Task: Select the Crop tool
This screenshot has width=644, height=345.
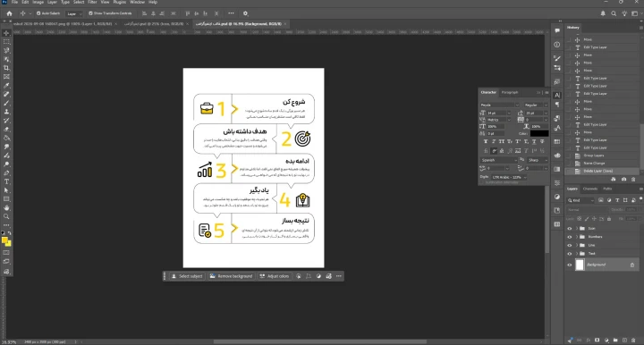Action: pyautogui.click(x=6, y=68)
